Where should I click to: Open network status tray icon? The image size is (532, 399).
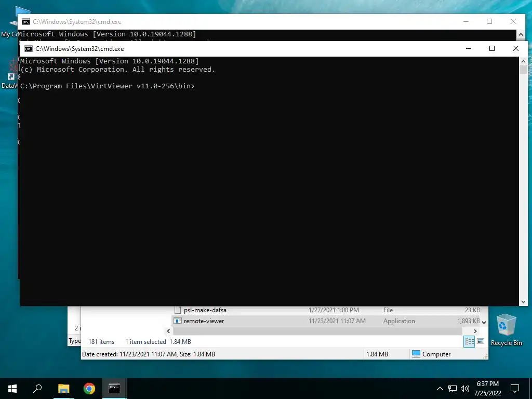tap(453, 389)
